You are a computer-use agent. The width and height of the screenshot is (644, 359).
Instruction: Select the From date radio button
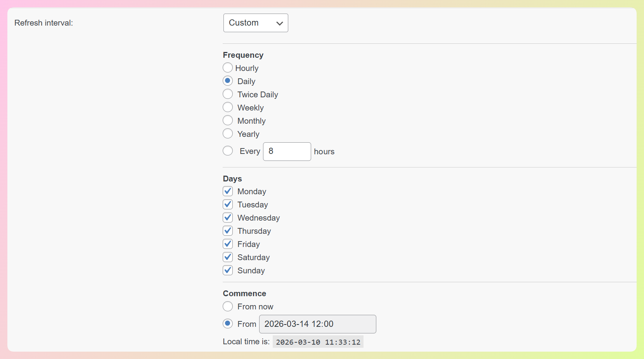tap(228, 324)
